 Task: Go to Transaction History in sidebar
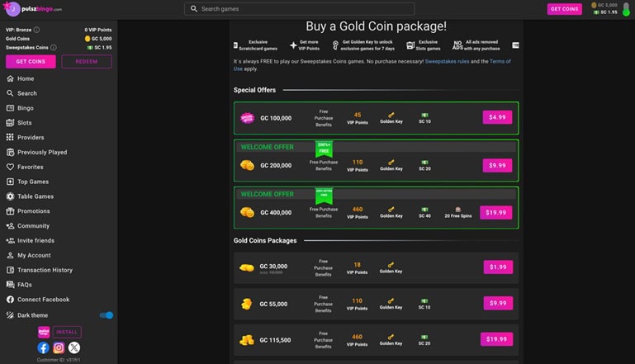45,270
